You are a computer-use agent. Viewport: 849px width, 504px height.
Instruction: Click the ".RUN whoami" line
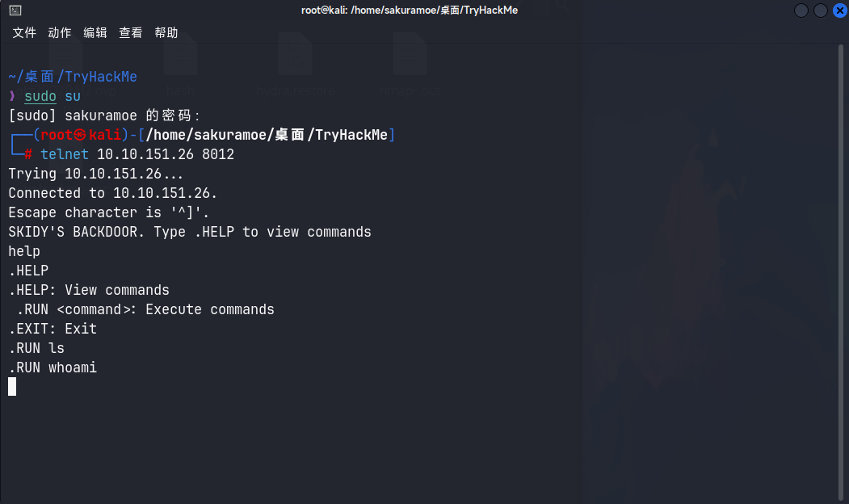coord(53,367)
